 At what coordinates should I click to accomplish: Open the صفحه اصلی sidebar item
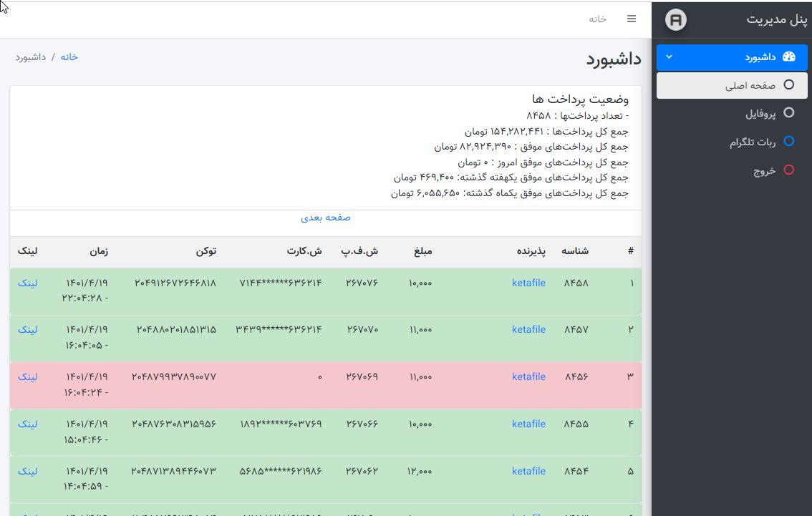coord(732,85)
